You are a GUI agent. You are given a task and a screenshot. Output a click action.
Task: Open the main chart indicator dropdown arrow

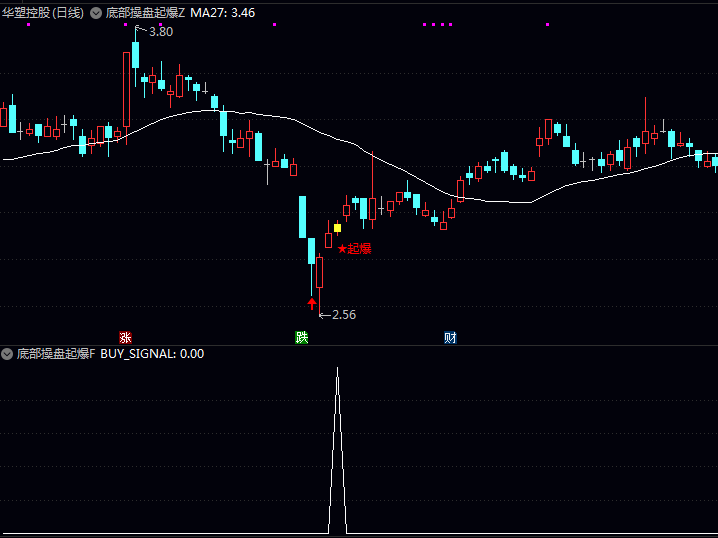click(96, 13)
